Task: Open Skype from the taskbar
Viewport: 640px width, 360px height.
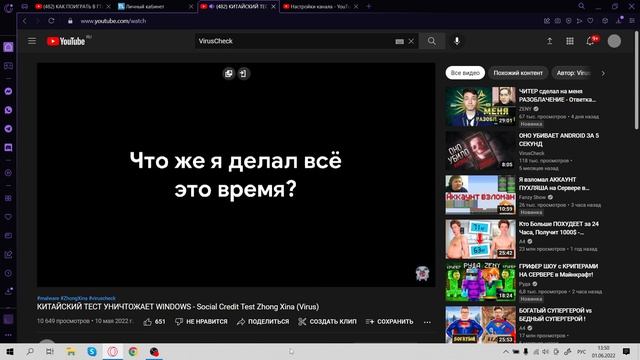Action: point(92,352)
